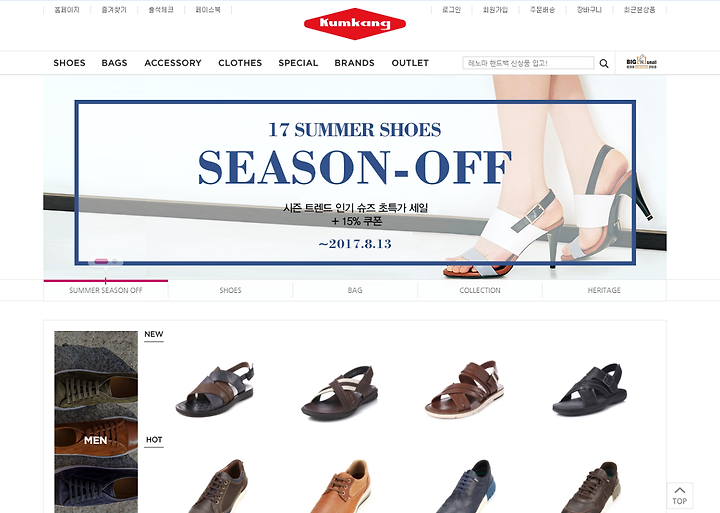Open the ACCESSORY menu

[173, 63]
